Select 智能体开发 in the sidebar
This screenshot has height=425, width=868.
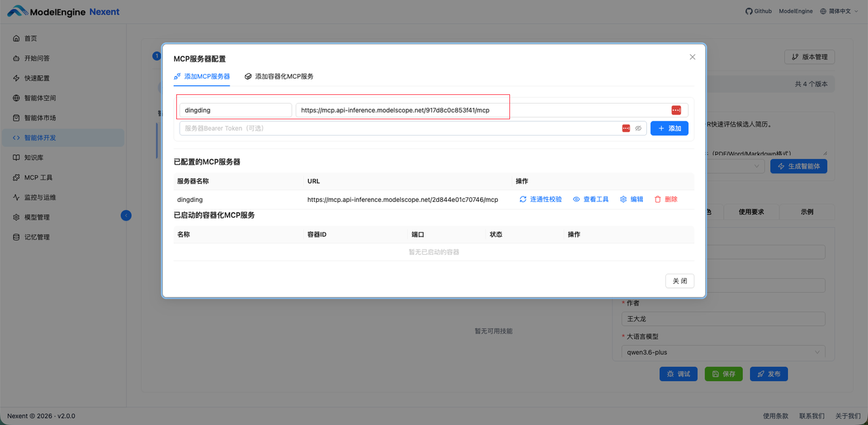(x=62, y=138)
